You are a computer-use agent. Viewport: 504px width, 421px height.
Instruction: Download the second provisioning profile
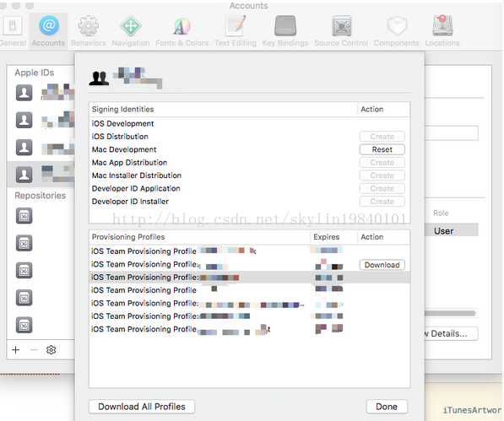tap(382, 265)
